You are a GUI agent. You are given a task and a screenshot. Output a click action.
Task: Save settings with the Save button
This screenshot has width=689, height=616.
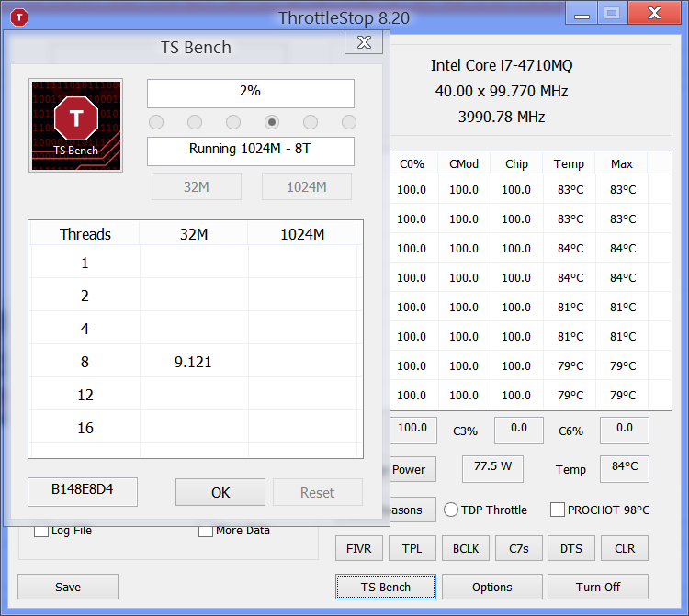(68, 587)
